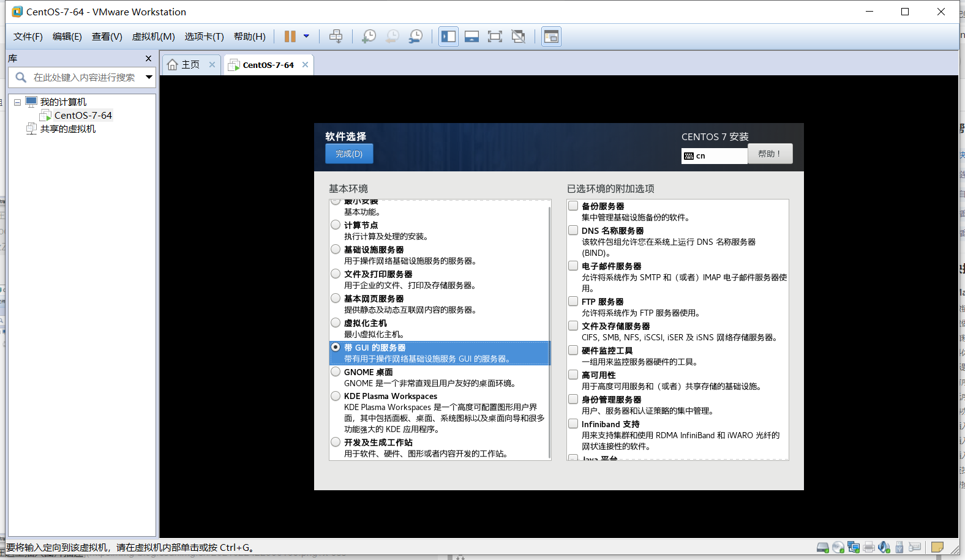The height and width of the screenshot is (560, 965).
Task: Close the library panel with X
Action: [148, 58]
